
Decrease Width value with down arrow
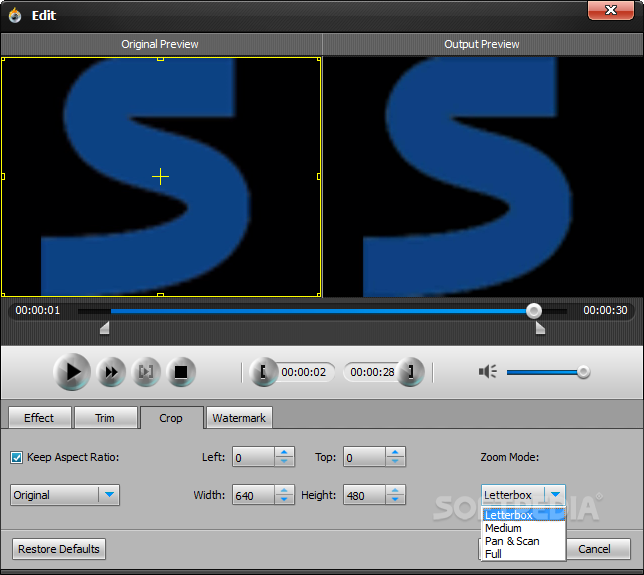point(284,500)
